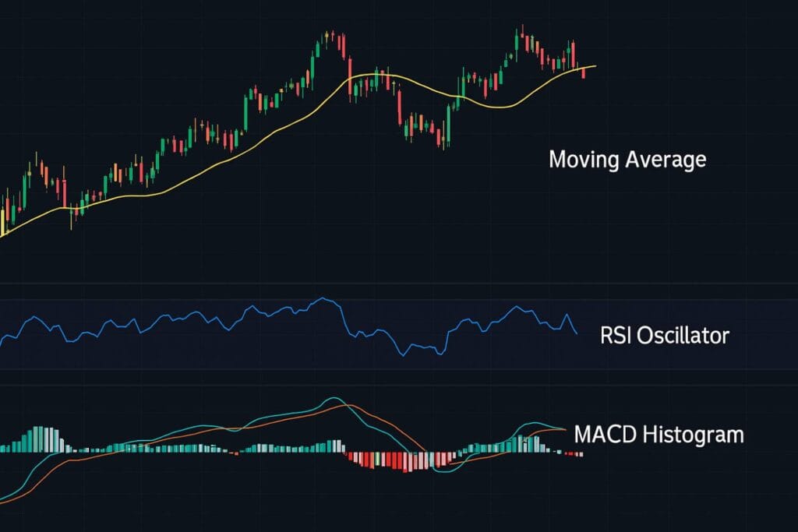
Task: Click the last red candle on price chart
Action: point(583,72)
